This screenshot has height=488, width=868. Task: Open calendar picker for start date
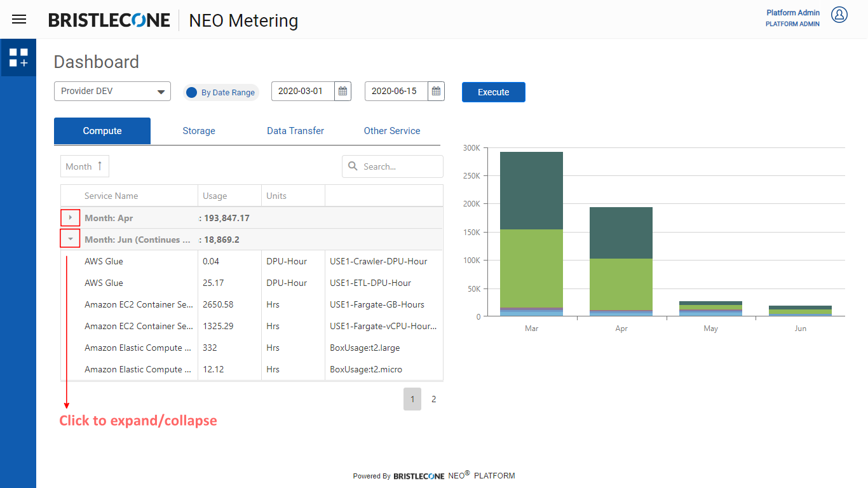coord(342,91)
